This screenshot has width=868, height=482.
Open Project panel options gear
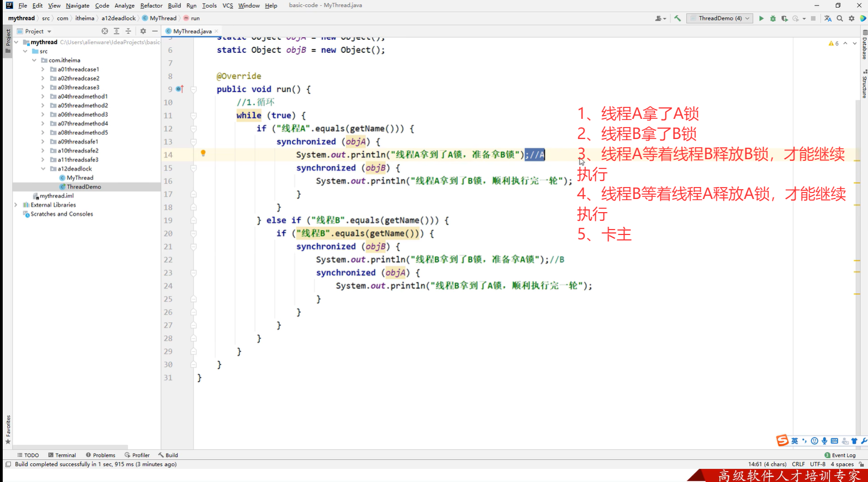(x=143, y=32)
